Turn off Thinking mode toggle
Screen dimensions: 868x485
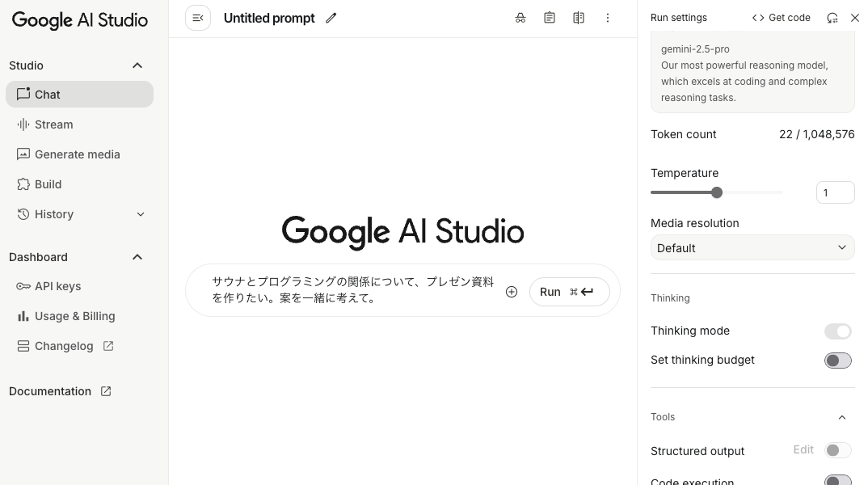(837, 331)
